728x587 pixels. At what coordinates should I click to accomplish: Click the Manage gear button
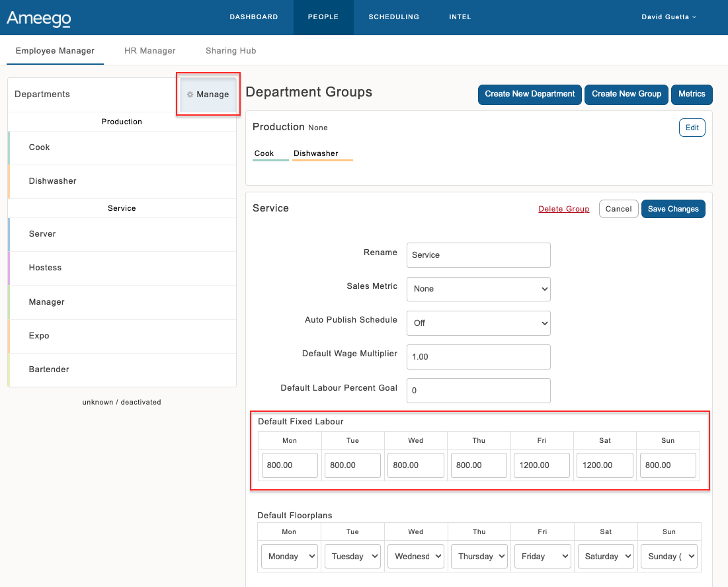pyautogui.click(x=208, y=95)
